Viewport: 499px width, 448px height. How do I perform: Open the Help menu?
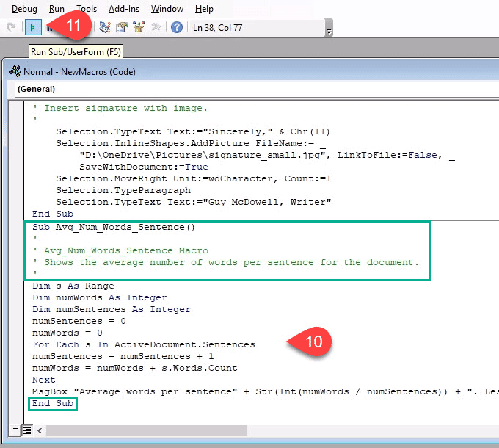tap(204, 9)
